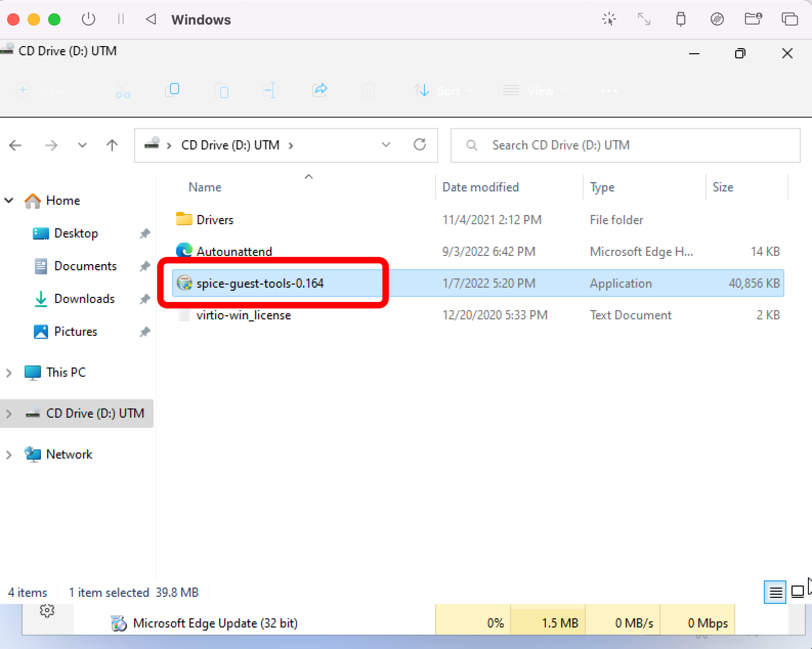
Task: Click the Task Manager settings gear icon
Action: coord(47,610)
